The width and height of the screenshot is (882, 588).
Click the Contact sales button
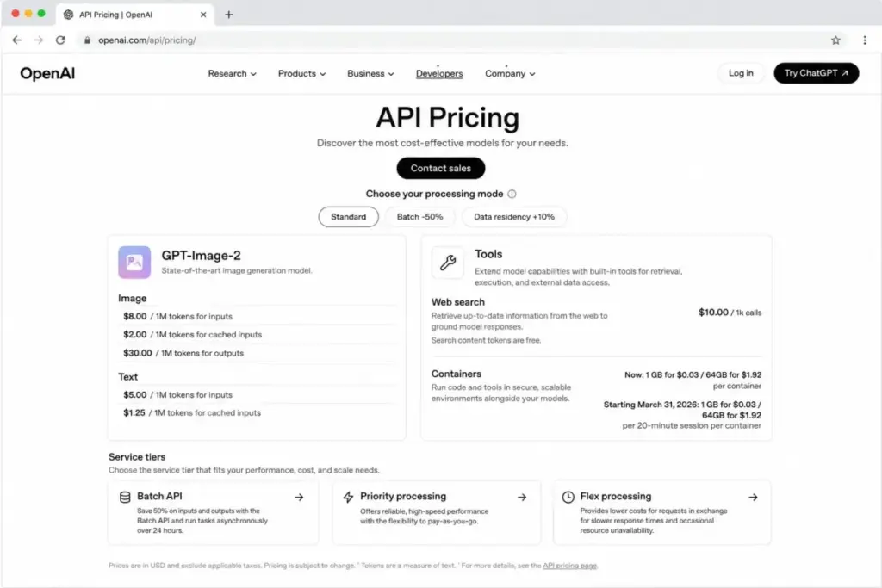click(x=440, y=168)
